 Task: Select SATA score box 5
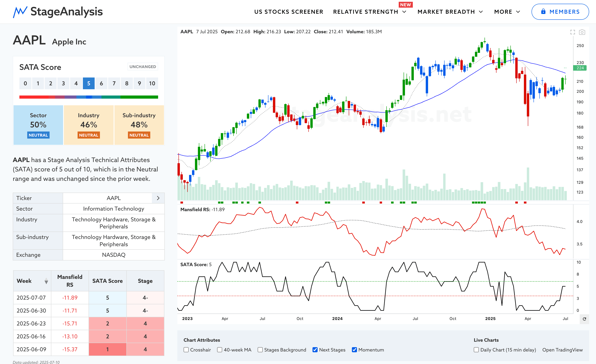[89, 83]
